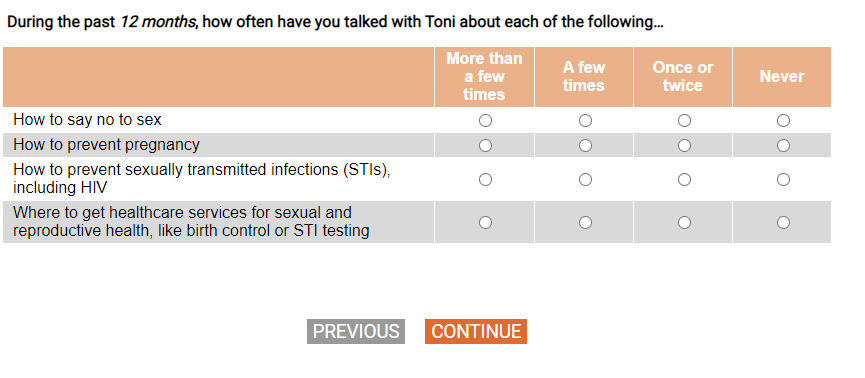Select 'More than a few times' for preventing STIs row
Image resolution: width=865 pixels, height=378 pixels.
pos(485,179)
